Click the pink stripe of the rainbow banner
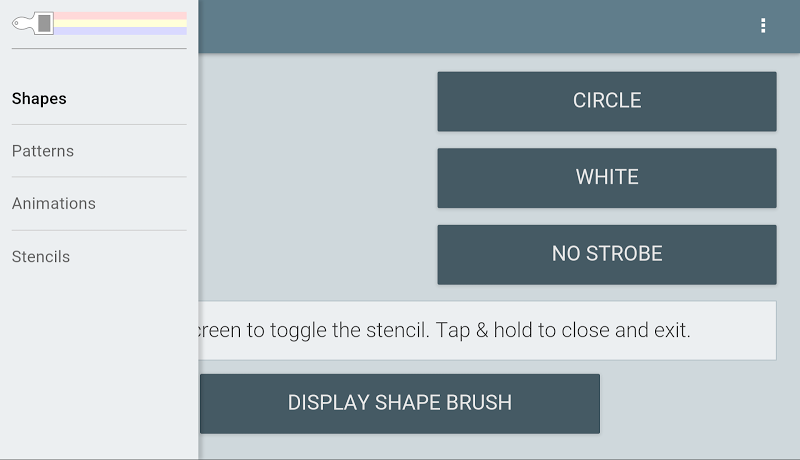 point(120,16)
